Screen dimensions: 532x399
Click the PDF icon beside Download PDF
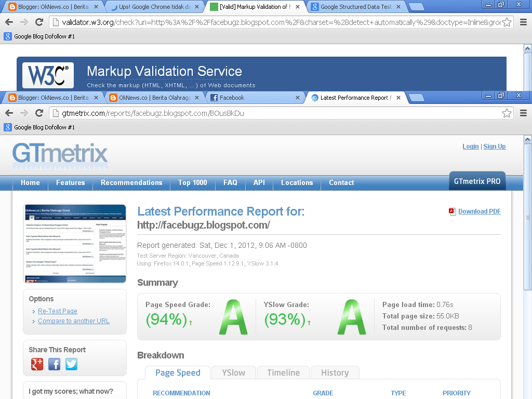453,211
